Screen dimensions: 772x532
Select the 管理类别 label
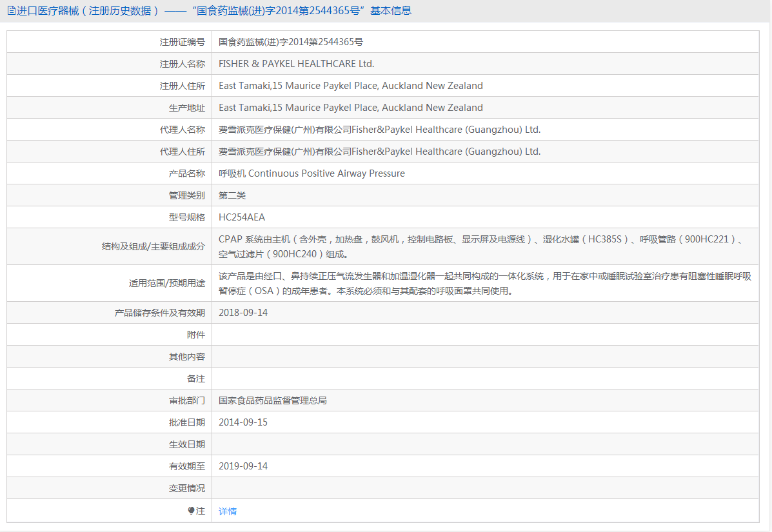point(186,195)
